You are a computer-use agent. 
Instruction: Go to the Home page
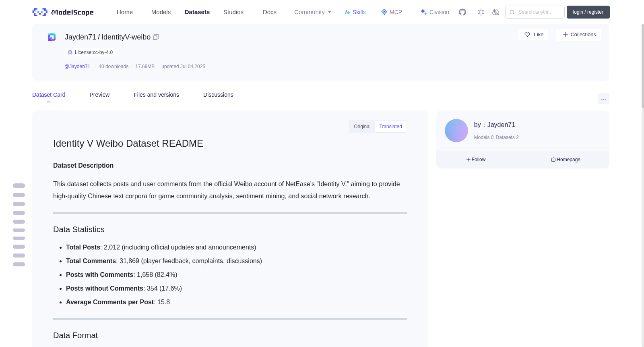click(125, 12)
